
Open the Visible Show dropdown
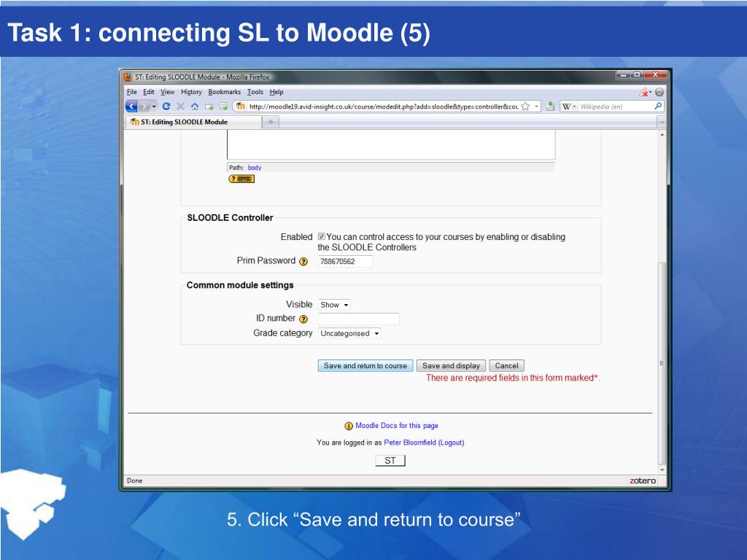tap(334, 305)
